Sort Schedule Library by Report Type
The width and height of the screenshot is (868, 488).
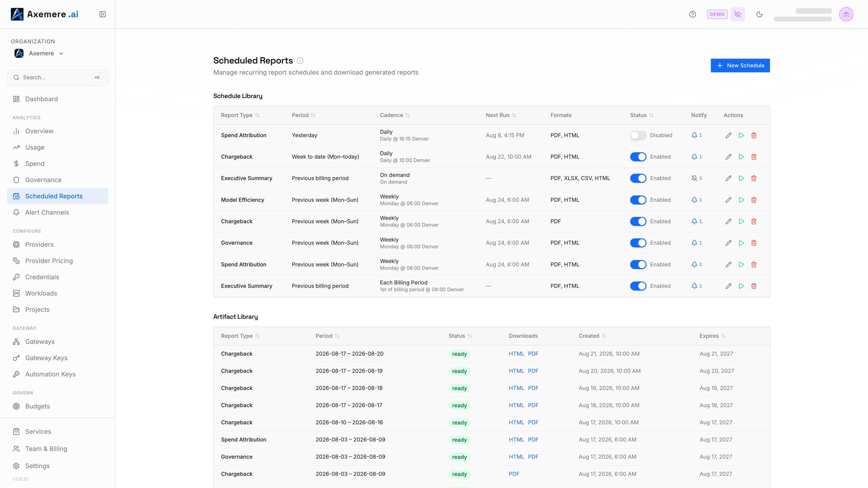[x=240, y=115]
